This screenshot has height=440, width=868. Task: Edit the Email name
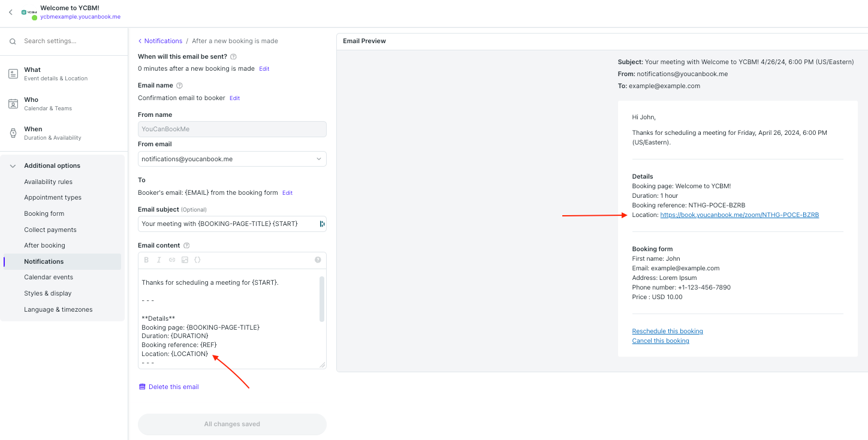pos(234,98)
